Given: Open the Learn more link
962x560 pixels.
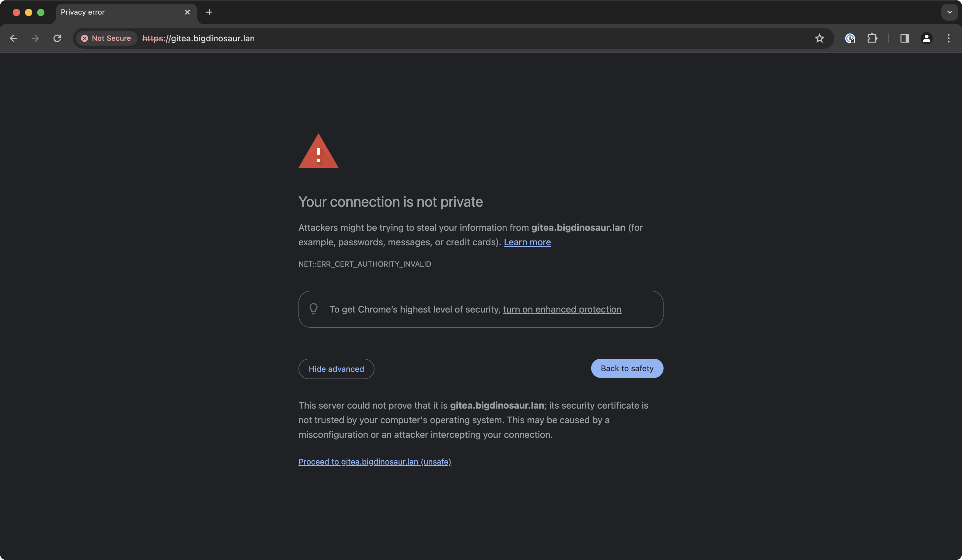Looking at the screenshot, I should (x=527, y=242).
